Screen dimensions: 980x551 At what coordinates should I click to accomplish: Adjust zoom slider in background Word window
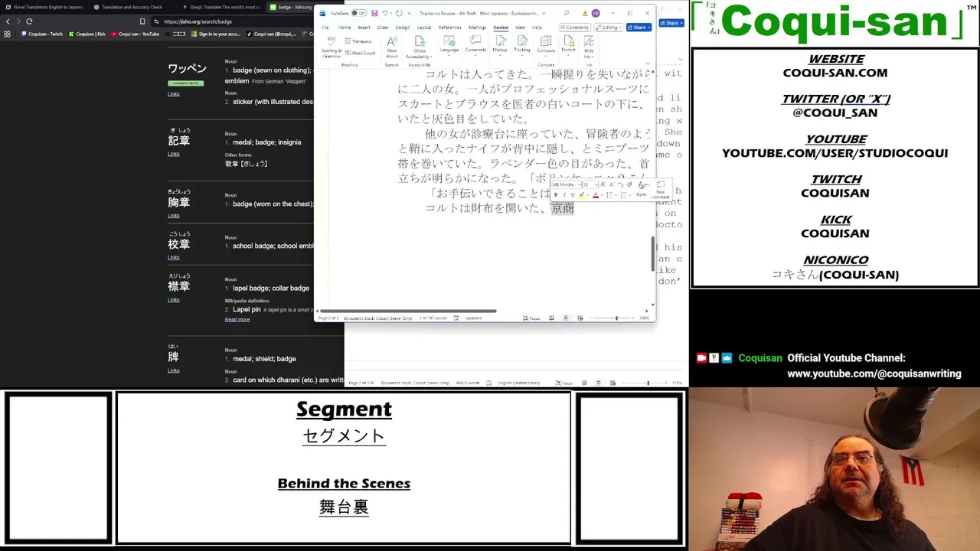pyautogui.click(x=648, y=383)
